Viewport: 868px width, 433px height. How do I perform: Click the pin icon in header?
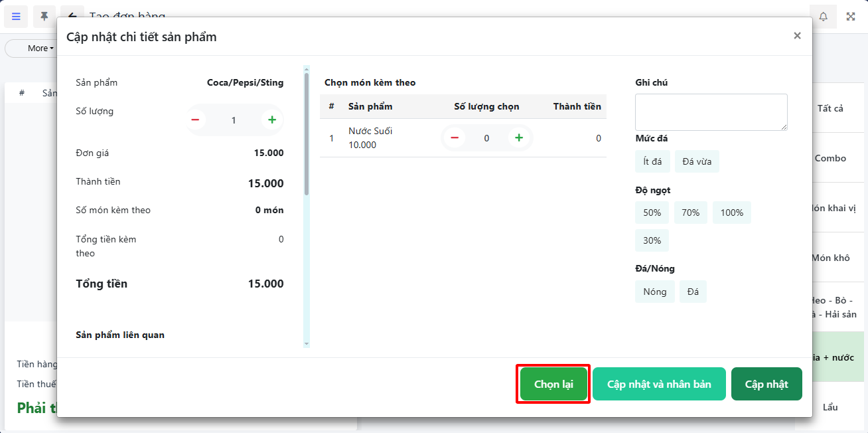tap(44, 17)
